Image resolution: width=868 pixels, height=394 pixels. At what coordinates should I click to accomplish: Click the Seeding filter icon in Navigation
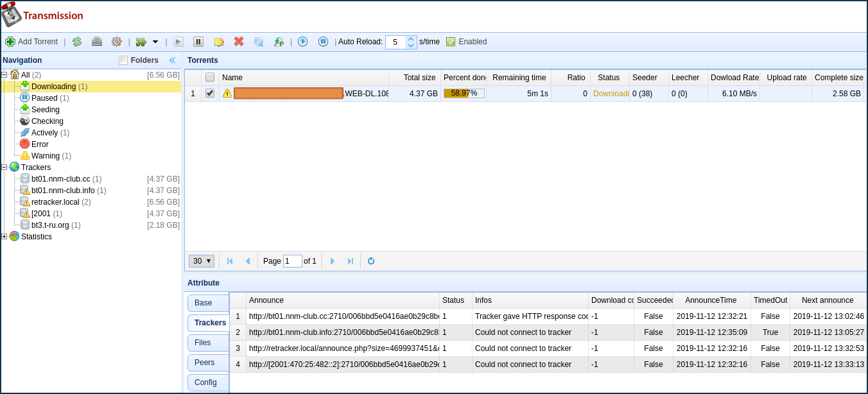[25, 109]
